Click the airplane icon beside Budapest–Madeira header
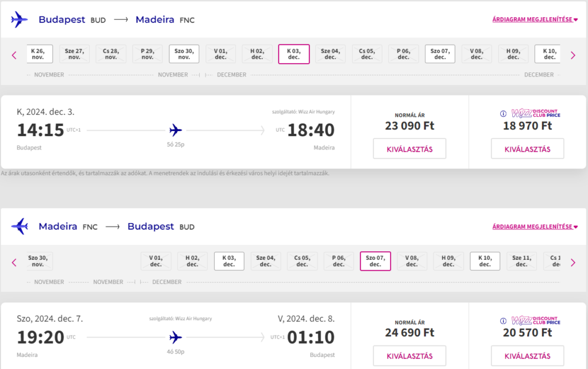The width and height of the screenshot is (588, 369). (19, 20)
